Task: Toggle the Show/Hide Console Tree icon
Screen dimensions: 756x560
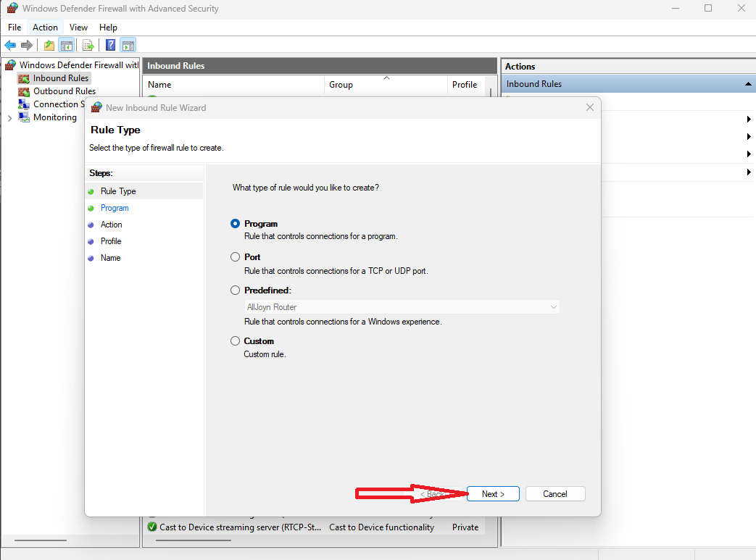Action: (66, 45)
